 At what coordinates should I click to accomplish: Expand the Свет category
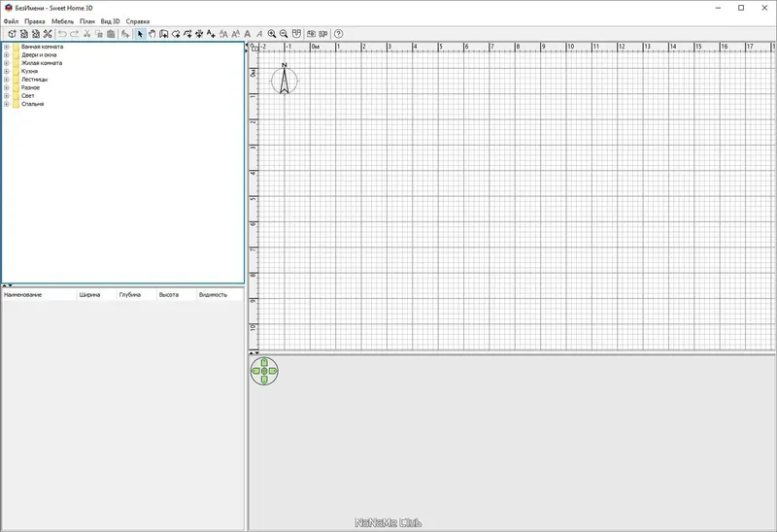pyautogui.click(x=7, y=95)
